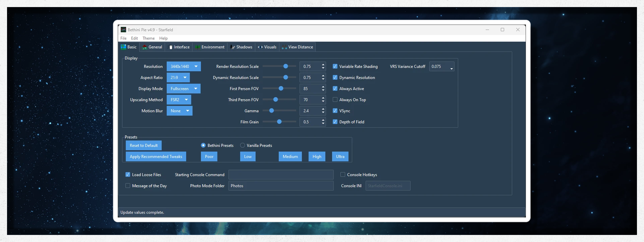Click the Dynamic Resolution Scale spinner arrows
The width and height of the screenshot is (644, 242).
323,78
